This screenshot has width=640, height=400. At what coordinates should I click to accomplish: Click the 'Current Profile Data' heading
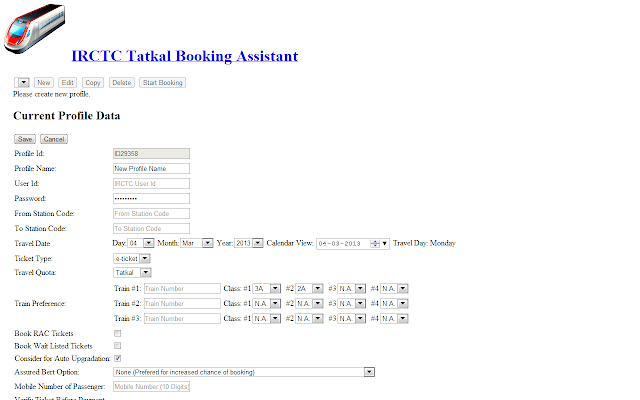[x=67, y=116]
